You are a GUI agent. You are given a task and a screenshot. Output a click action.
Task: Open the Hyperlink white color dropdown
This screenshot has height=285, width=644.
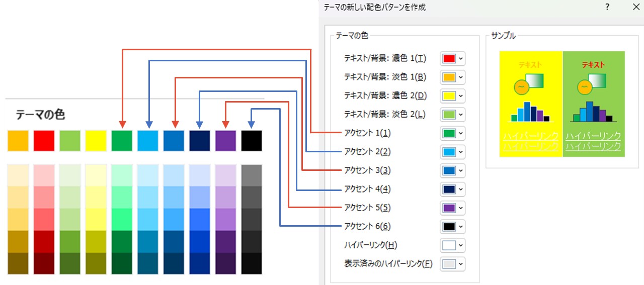(452, 245)
